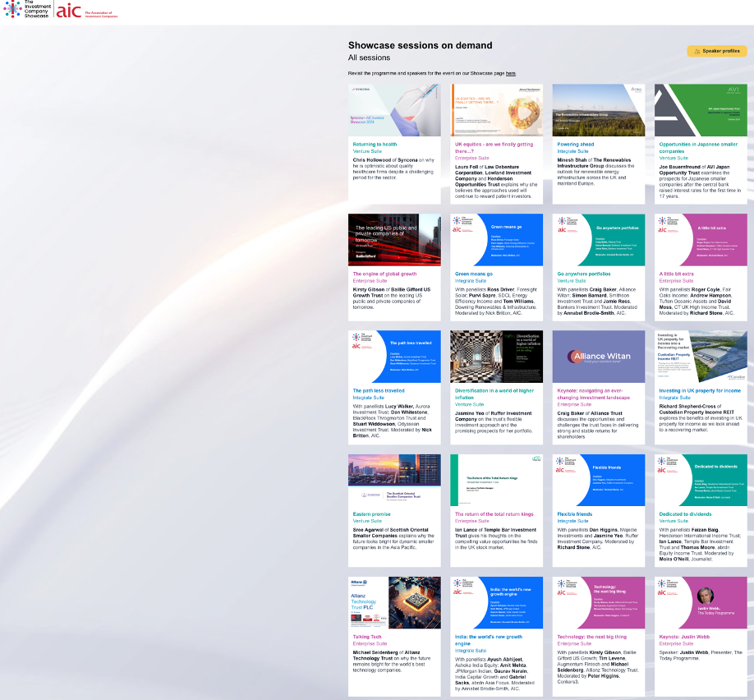754x700 pixels.
Task: Open the blue 'India: the world's new growth engine' thumbnail
Action: (x=496, y=603)
